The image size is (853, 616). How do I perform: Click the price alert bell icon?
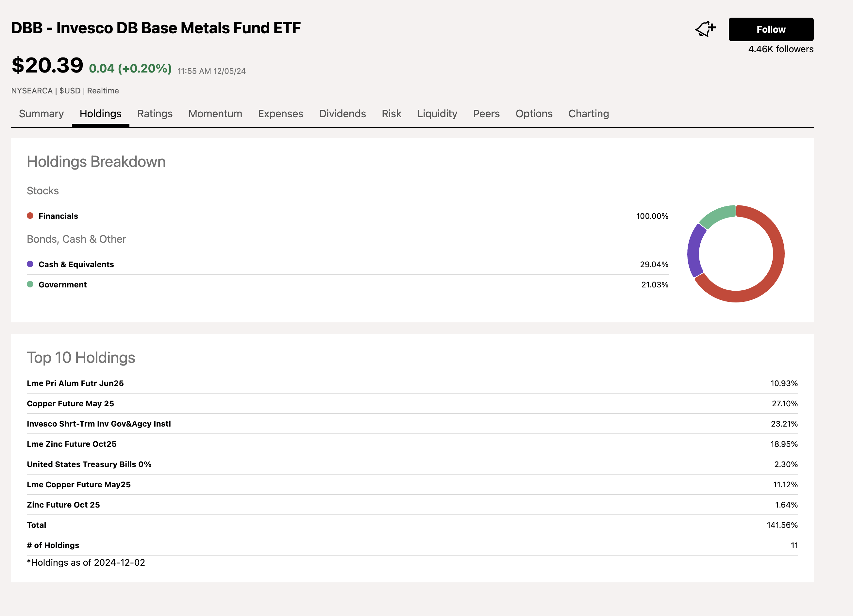coord(706,29)
